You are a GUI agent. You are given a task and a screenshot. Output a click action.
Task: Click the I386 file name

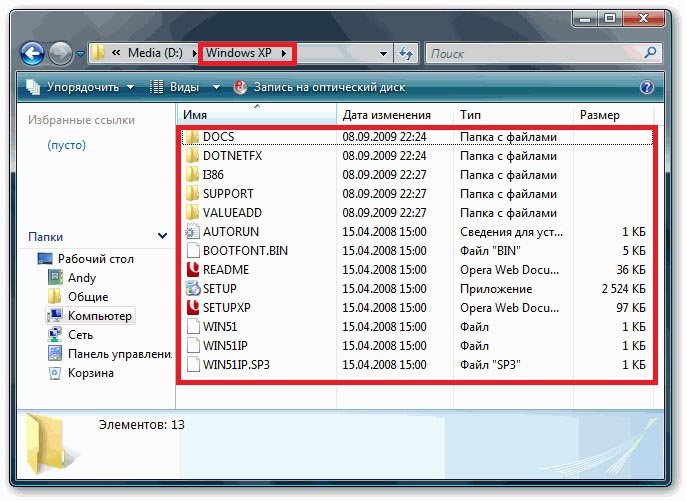[213, 175]
